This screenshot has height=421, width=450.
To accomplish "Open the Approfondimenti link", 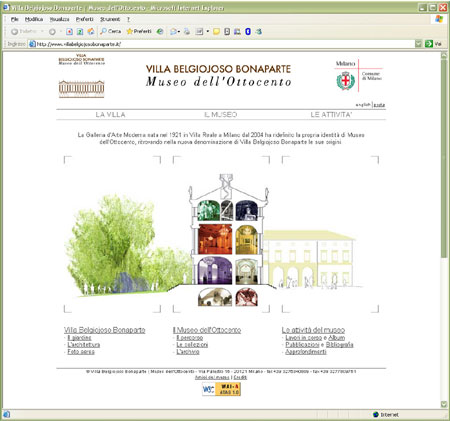I will click(x=306, y=352).
